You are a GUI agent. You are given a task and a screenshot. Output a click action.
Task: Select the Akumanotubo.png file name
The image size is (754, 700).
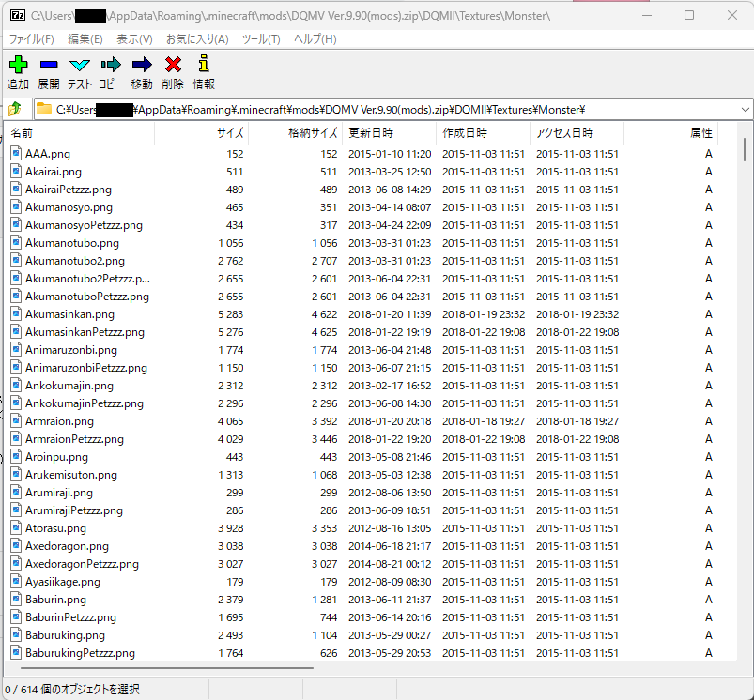(72, 243)
